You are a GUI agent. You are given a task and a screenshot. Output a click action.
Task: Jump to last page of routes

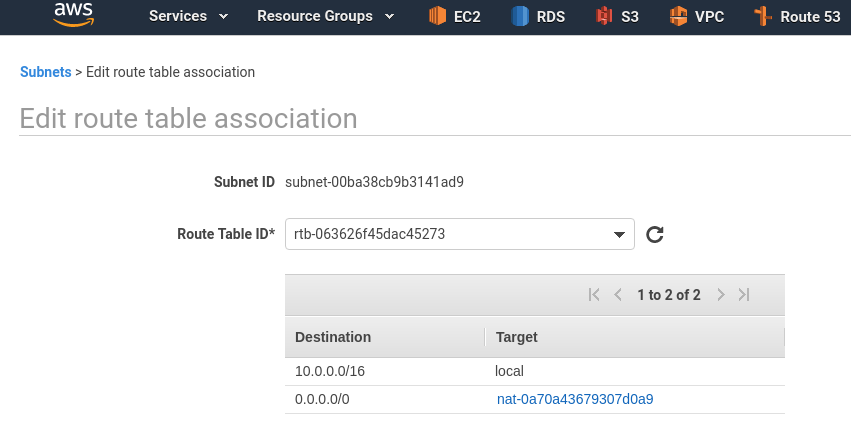pyautogui.click(x=744, y=295)
